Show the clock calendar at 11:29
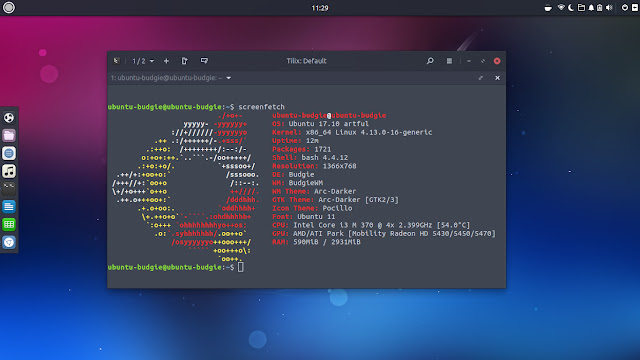This screenshot has width=640, height=360. [x=320, y=8]
